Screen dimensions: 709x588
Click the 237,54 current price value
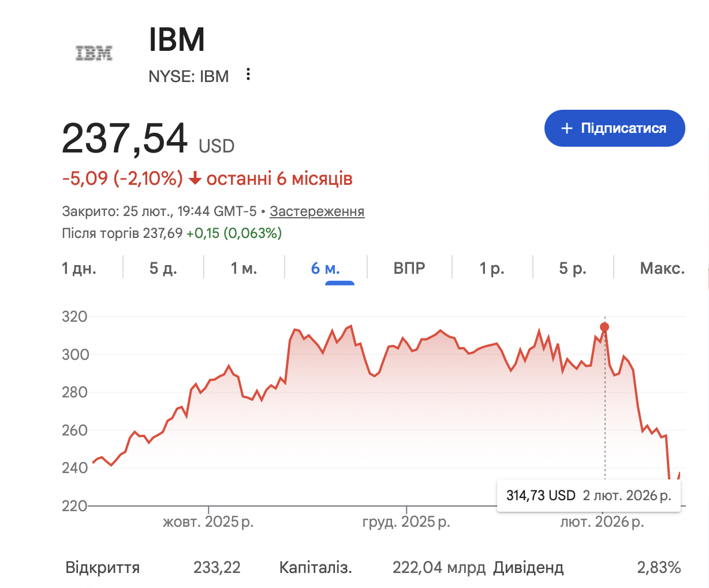pos(125,139)
